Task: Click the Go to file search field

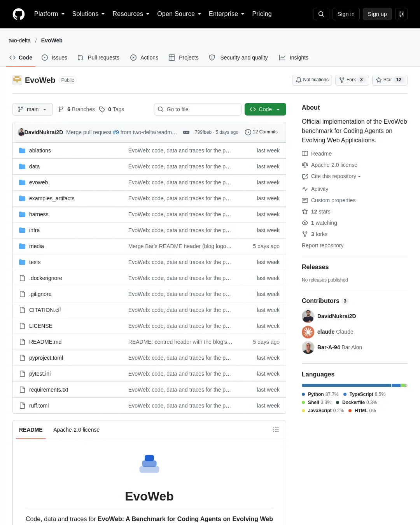Action: click(x=198, y=109)
